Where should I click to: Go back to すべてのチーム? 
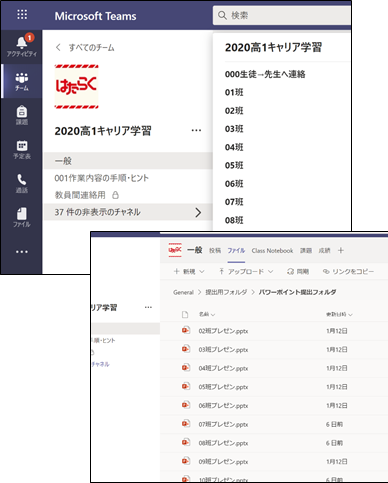pyautogui.click(x=85, y=48)
